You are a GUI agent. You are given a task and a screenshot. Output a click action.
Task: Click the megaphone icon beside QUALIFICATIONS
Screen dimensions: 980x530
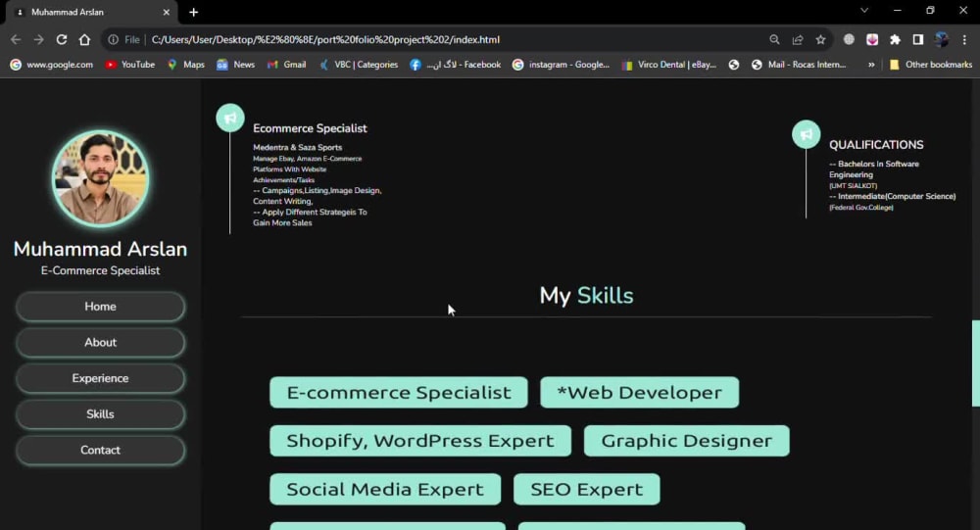(807, 134)
